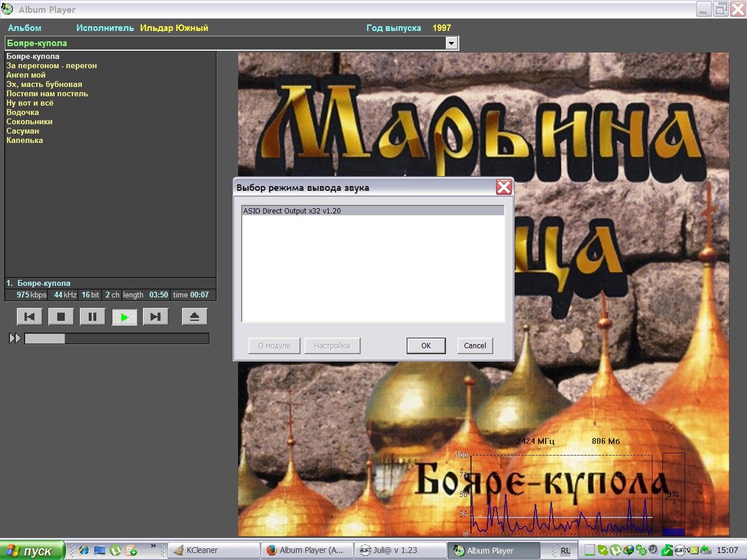
Task: Click the 9% memory usage bar gauge
Action: [x=673, y=494]
